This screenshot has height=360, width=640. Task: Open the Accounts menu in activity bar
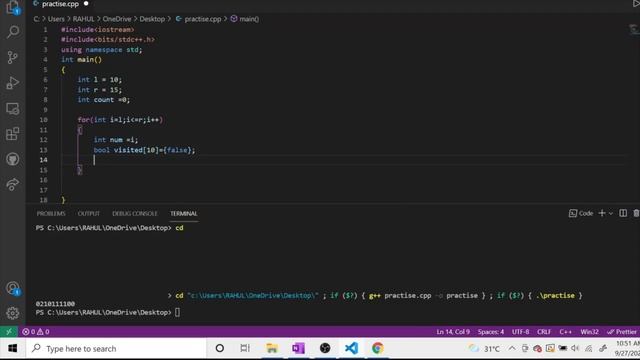(13, 288)
